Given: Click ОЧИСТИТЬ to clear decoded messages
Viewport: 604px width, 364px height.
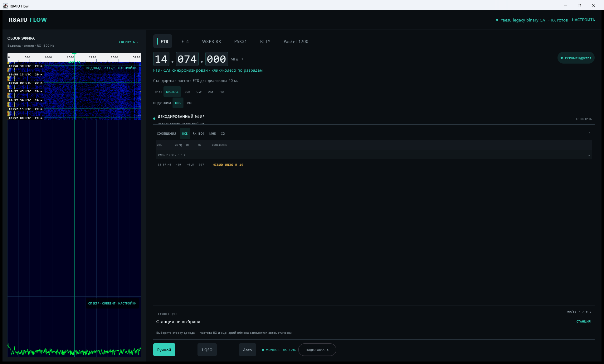Looking at the screenshot, I should click(x=584, y=119).
